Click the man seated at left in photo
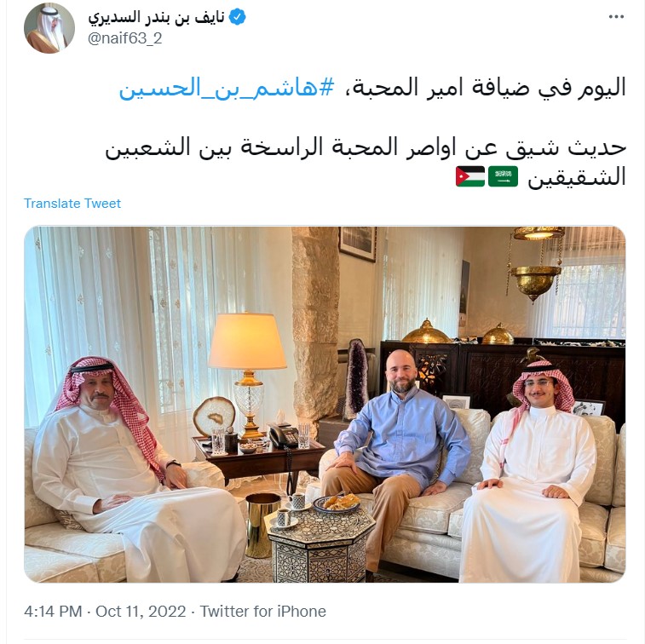The height and width of the screenshot is (644, 645). tap(128, 469)
